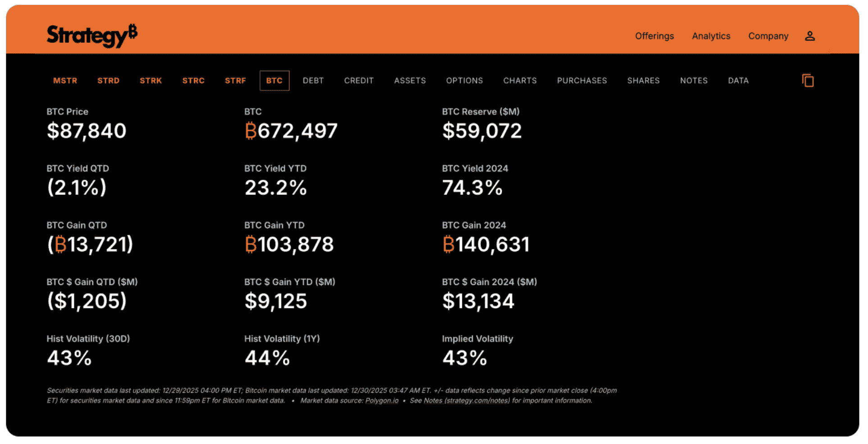Select the active BTC tab
Image resolution: width=868 pixels, height=444 pixels.
(274, 81)
